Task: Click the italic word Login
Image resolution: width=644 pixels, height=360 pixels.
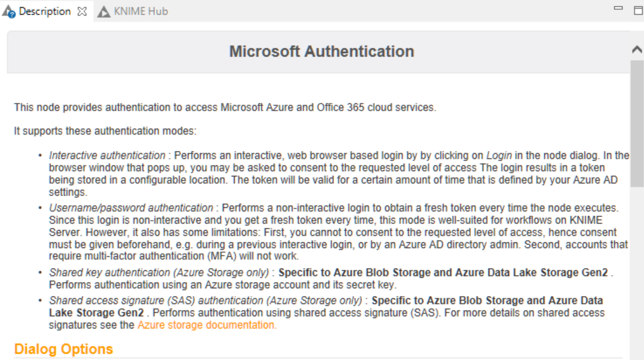Action: [499, 156]
